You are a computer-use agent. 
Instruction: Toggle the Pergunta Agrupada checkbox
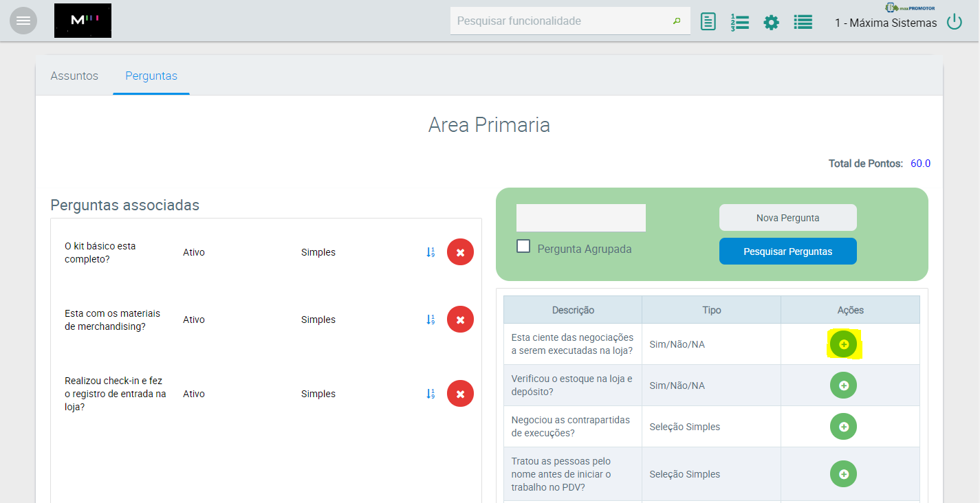(523, 246)
